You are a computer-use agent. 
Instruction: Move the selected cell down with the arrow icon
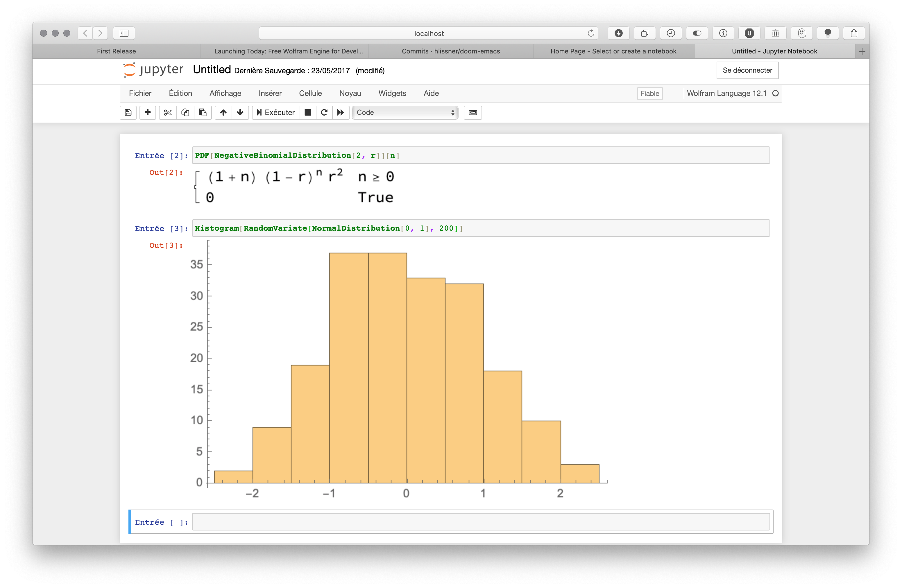tap(240, 112)
